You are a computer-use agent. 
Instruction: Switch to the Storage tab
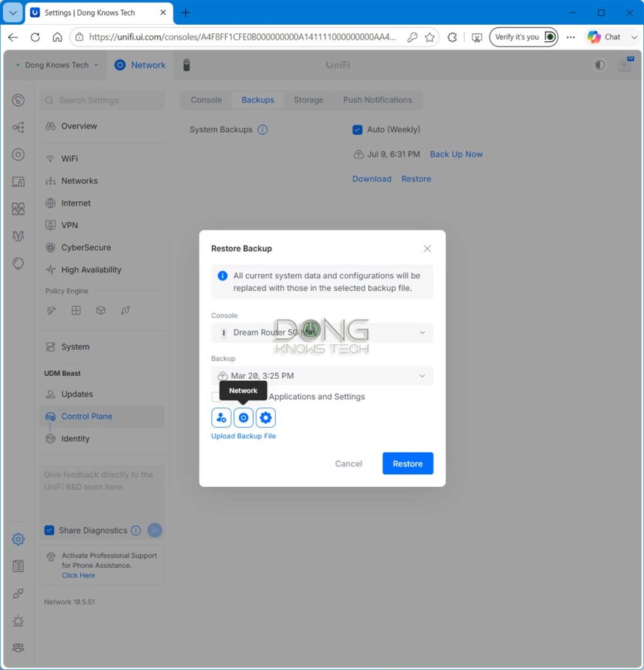coord(309,100)
